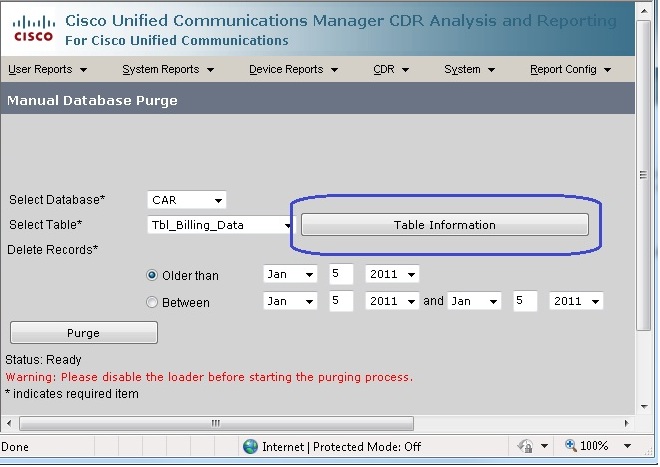Open the System menu
Image resolution: width=660 pixels, height=467 pixels.
point(469,69)
